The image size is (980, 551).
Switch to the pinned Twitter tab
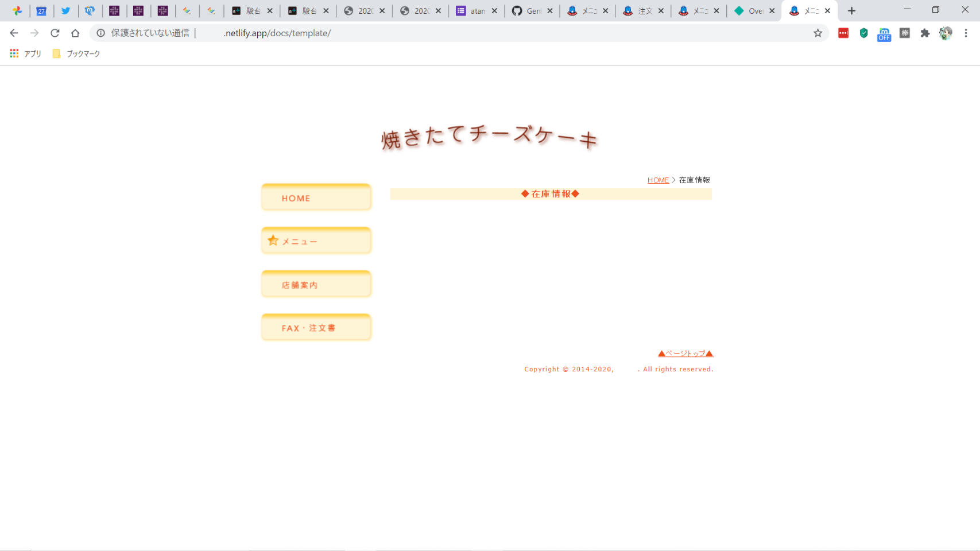[x=66, y=11]
